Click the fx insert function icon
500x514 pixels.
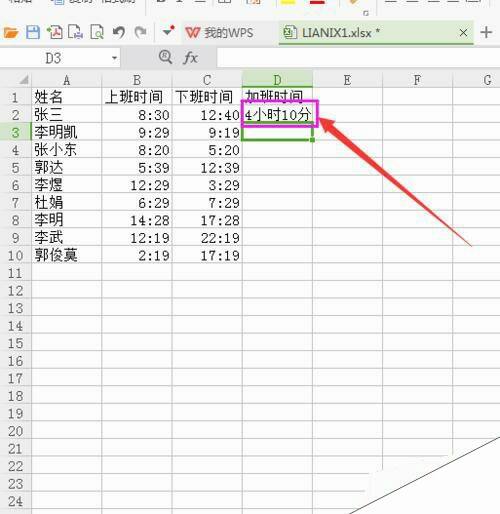(190, 58)
